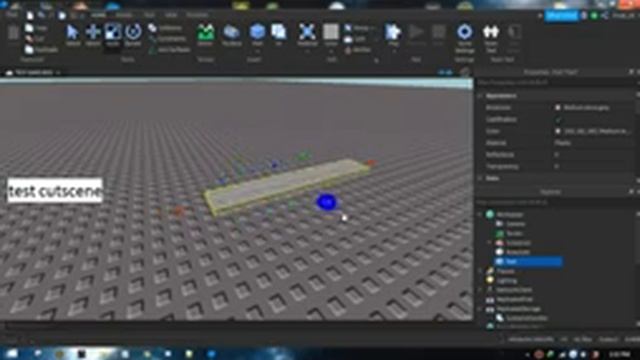
Task: Click the Paste clipboard button
Action: (13, 35)
